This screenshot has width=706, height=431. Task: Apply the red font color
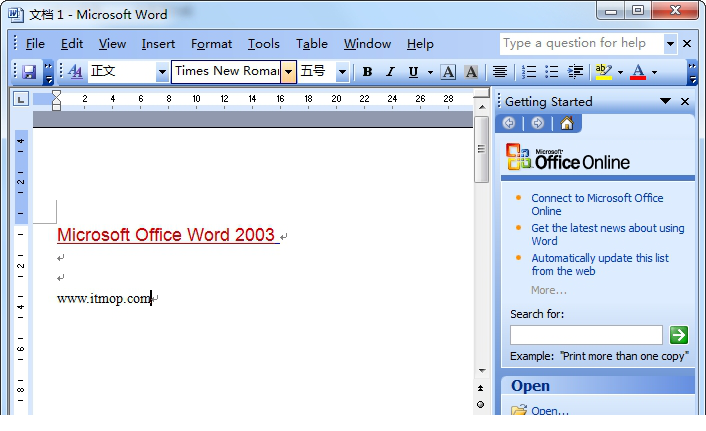click(x=638, y=72)
